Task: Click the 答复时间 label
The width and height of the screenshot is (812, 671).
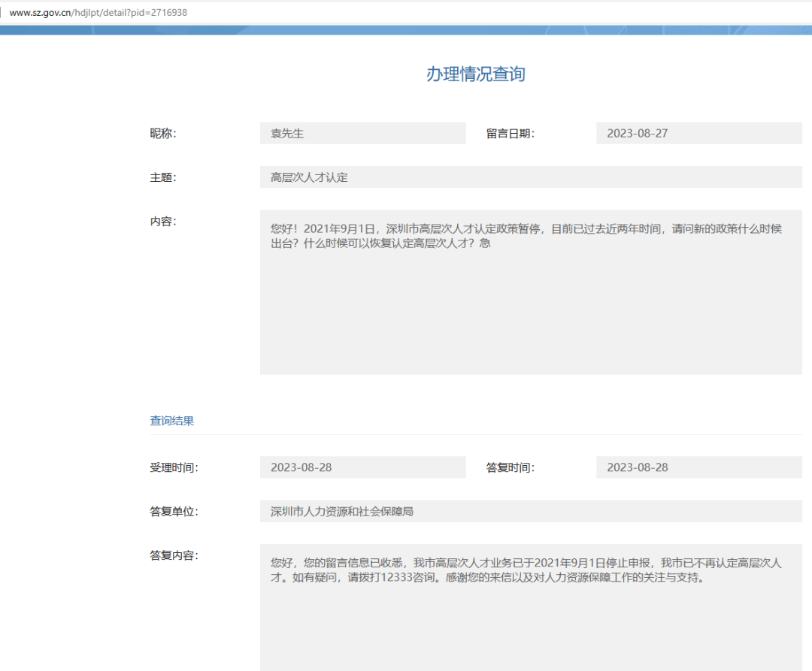Action: coord(510,467)
